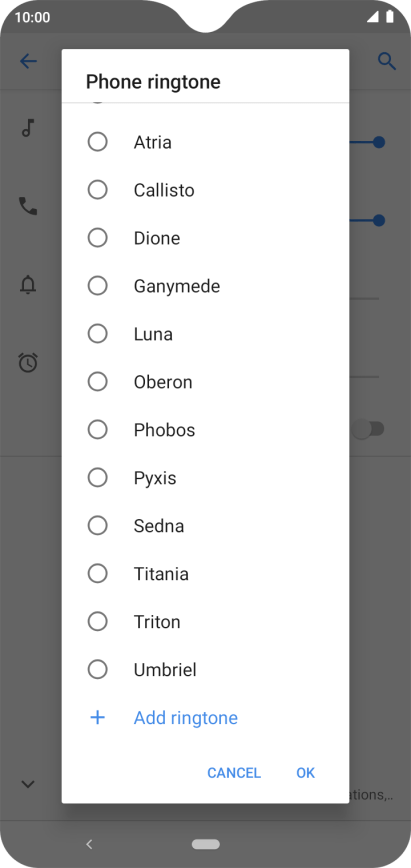
Task: Tap the plus icon beside Add ringtone
Action: [x=97, y=717]
